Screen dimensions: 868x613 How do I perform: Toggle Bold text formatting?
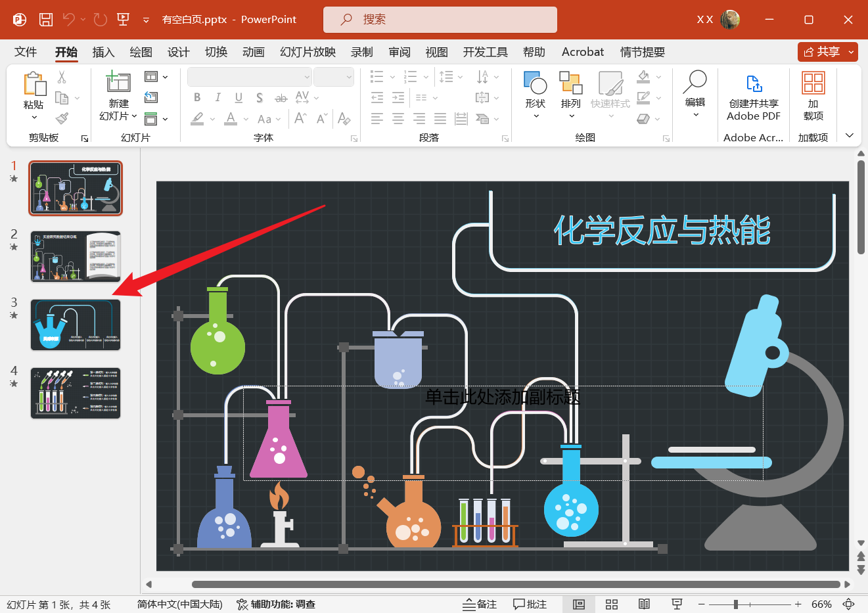[197, 98]
